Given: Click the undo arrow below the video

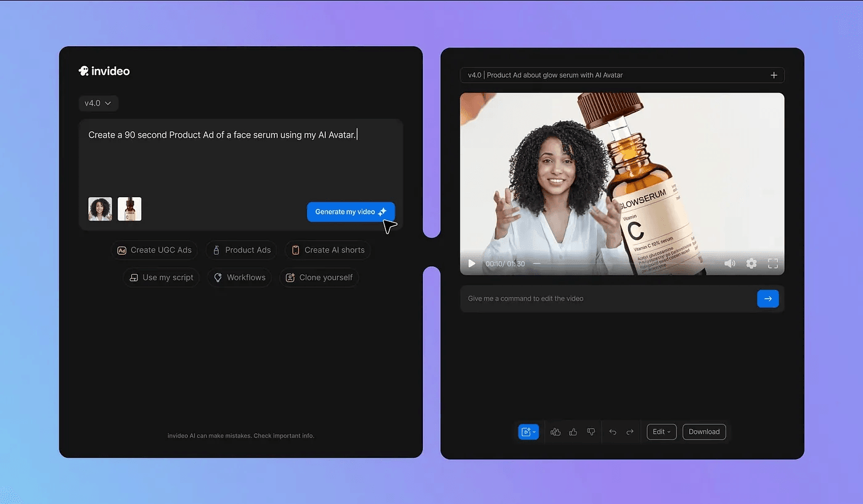Looking at the screenshot, I should (612, 431).
